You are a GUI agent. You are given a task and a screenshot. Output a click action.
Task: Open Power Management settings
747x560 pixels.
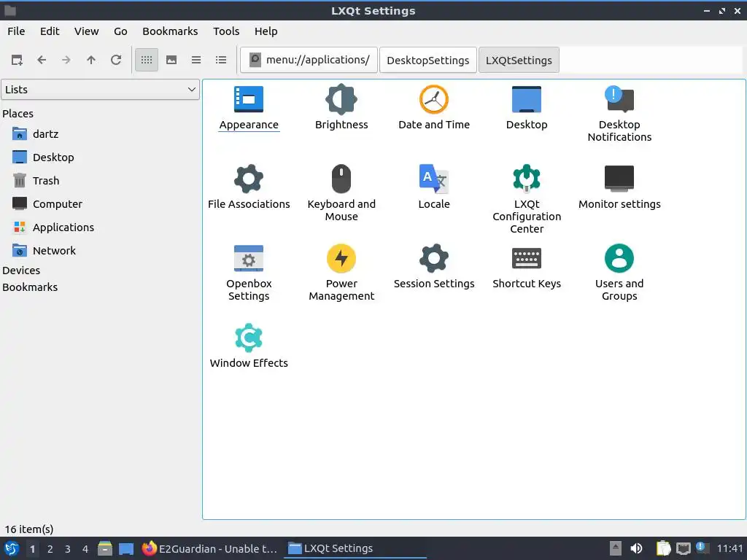pos(341,258)
